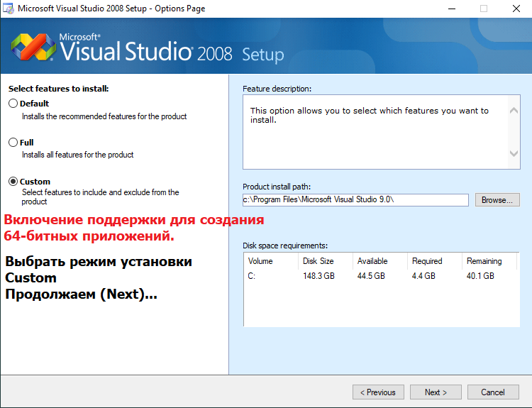
Task: Click the Remaining column header
Action: click(489, 261)
